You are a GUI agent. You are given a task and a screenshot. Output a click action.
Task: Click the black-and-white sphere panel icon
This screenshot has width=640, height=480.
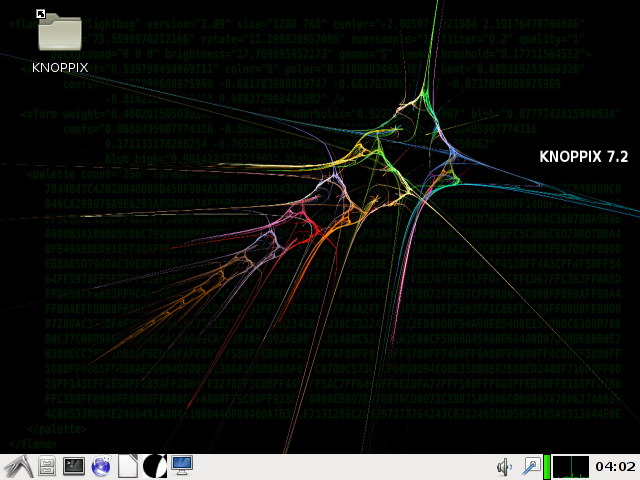[155, 467]
